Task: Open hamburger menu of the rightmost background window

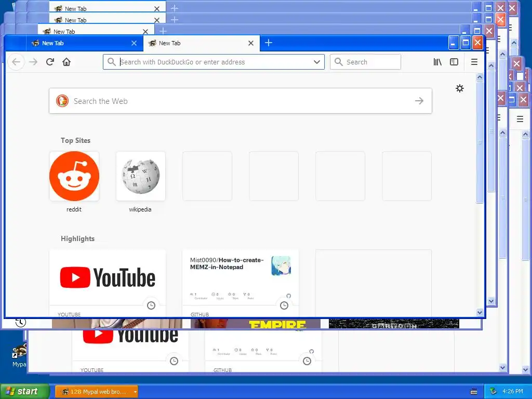Action: [x=520, y=119]
